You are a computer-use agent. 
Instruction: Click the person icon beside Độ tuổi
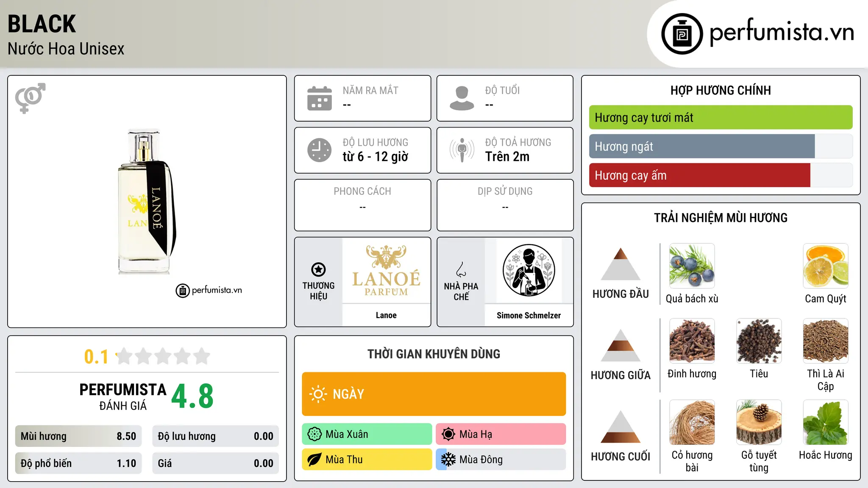(462, 98)
